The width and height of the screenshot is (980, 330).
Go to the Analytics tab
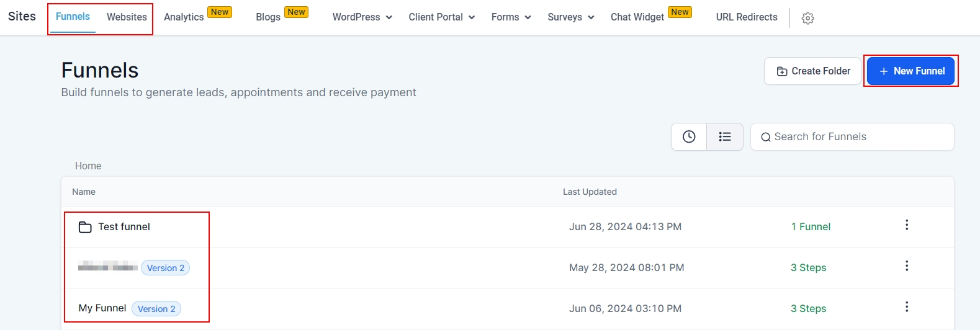click(184, 17)
